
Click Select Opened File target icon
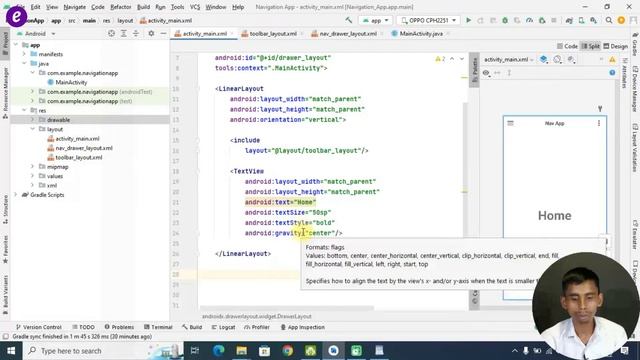[111, 33]
